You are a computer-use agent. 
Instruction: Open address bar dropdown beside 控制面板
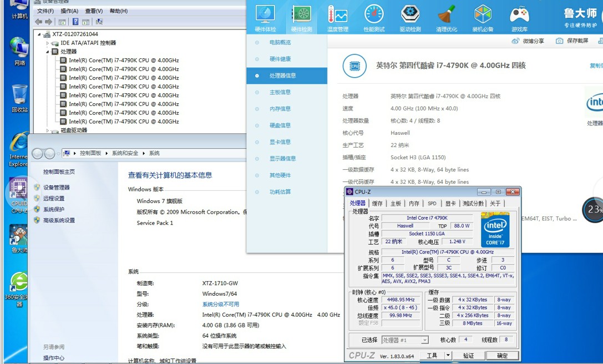pos(58,154)
